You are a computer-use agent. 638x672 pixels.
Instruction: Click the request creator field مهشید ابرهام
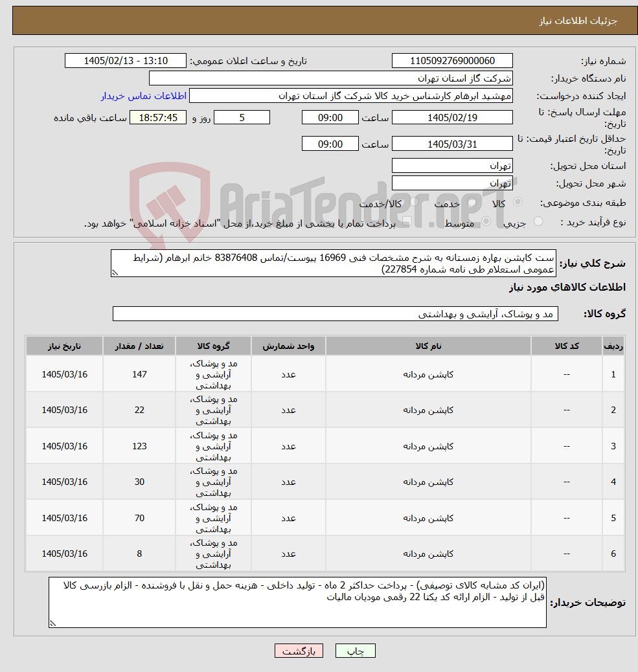point(351,96)
